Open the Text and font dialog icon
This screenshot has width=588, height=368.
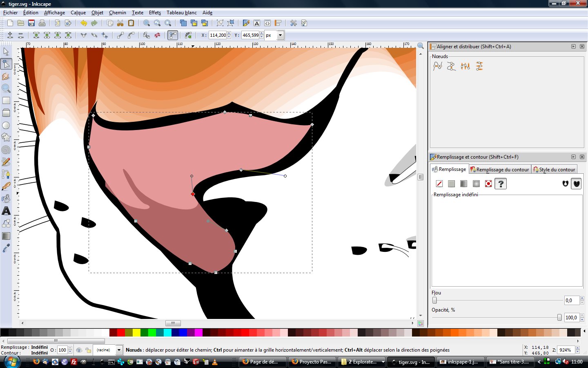pos(257,23)
